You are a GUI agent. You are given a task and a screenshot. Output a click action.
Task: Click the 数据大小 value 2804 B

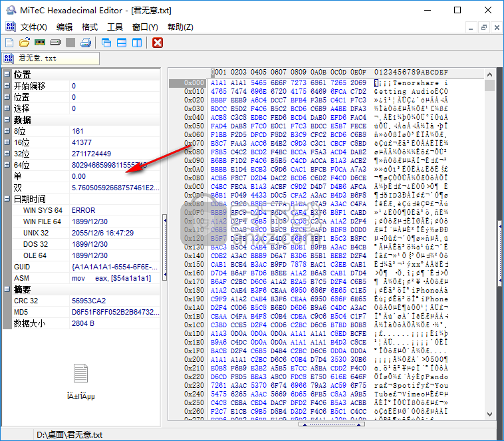click(83, 323)
